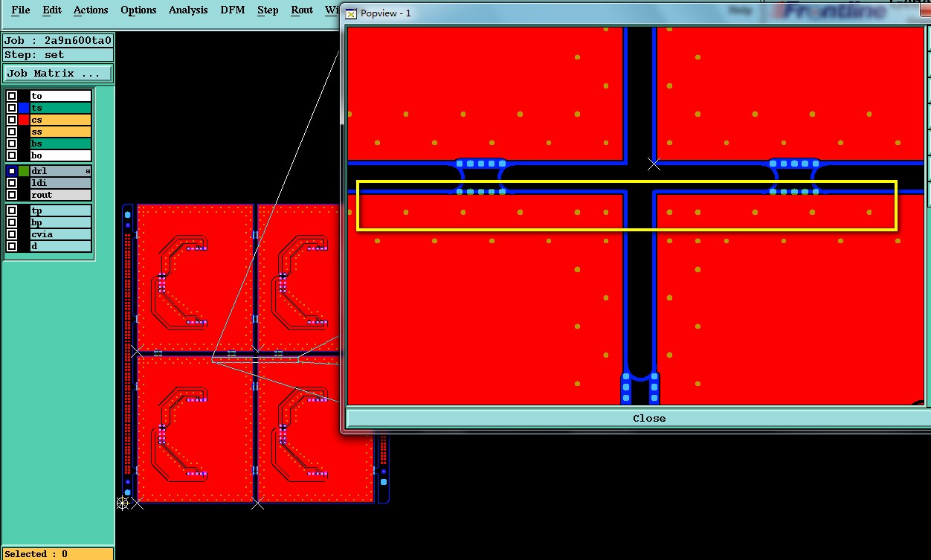Toggle the 'to' layer checkbox
Image resolution: width=931 pixels, height=560 pixels.
pos(12,96)
